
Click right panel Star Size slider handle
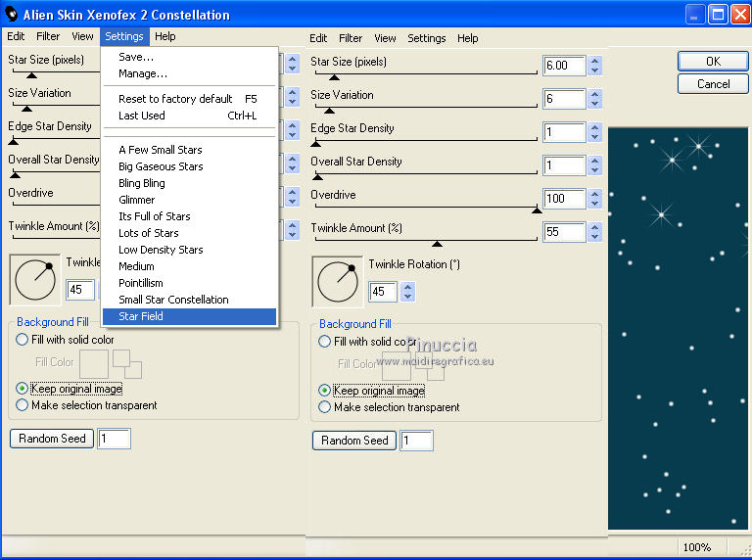click(334, 77)
